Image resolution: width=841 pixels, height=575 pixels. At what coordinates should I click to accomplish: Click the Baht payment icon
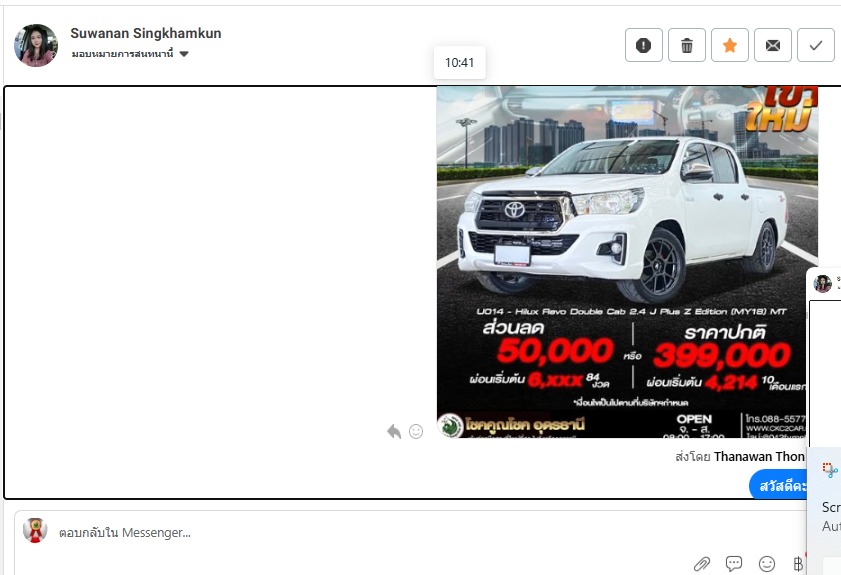click(x=798, y=564)
